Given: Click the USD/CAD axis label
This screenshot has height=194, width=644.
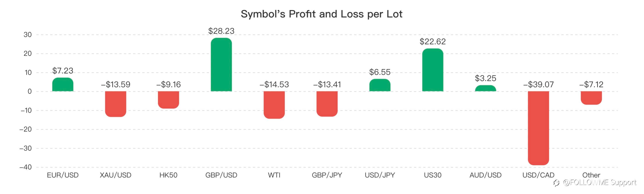Looking at the screenshot, I should pos(538,175).
